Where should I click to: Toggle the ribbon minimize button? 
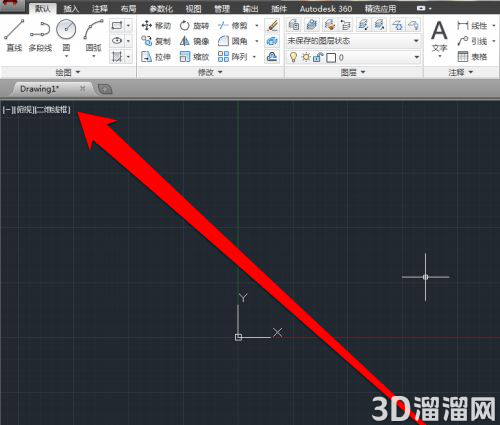click(x=421, y=8)
